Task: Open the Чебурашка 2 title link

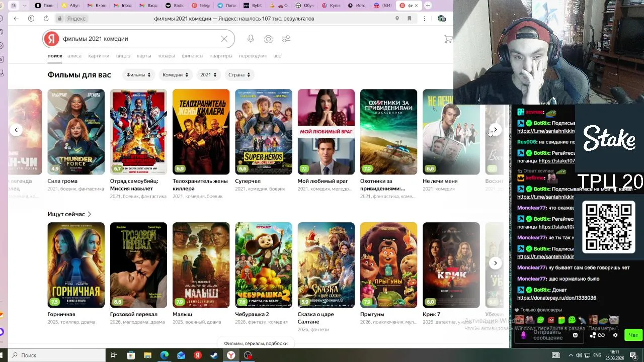Action: coord(252,314)
